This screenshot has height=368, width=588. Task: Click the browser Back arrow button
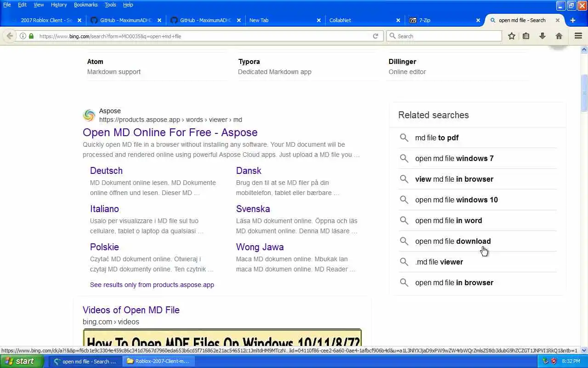(x=10, y=36)
